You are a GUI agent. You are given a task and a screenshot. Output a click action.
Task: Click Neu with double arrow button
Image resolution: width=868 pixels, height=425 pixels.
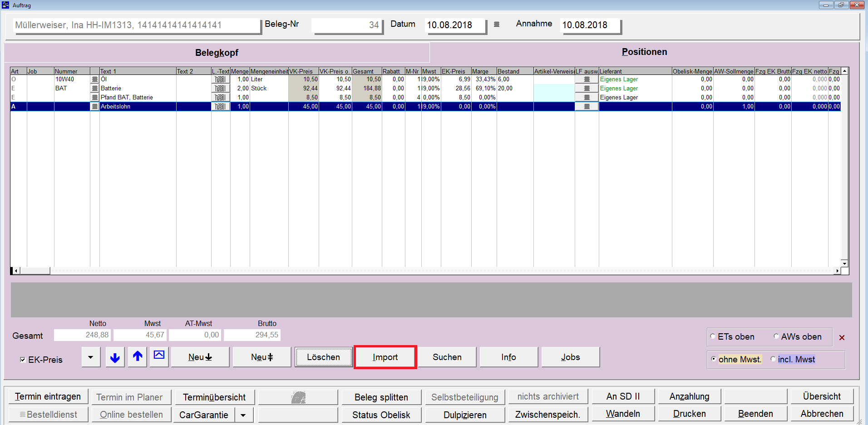262,357
